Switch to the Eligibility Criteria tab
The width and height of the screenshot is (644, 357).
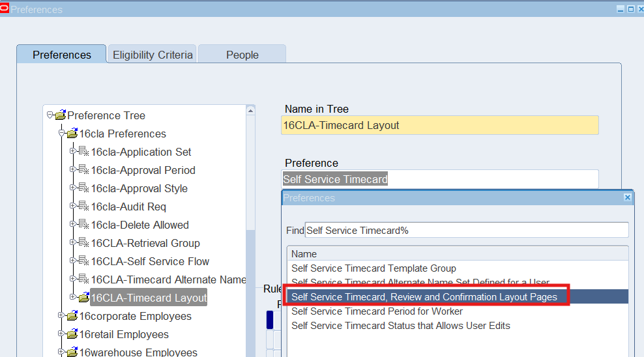point(153,55)
